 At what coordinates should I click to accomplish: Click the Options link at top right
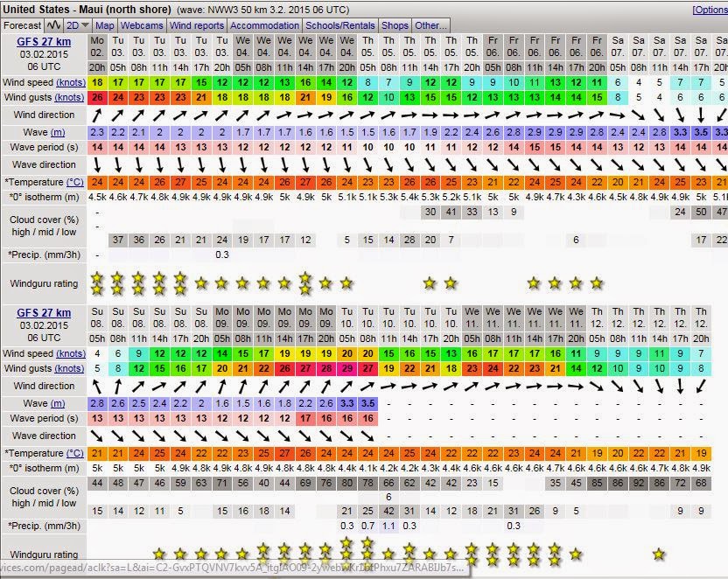click(x=710, y=10)
